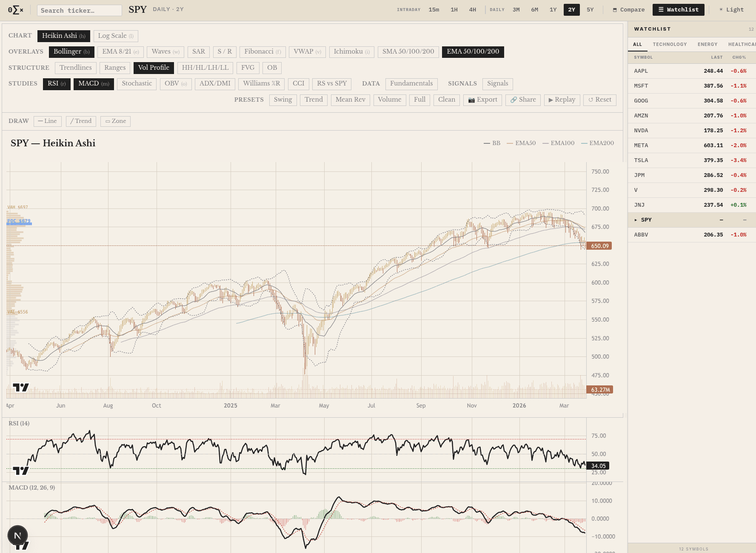Image resolution: width=756 pixels, height=553 pixels.
Task: Focus the Search ticker field
Action: coord(80,10)
